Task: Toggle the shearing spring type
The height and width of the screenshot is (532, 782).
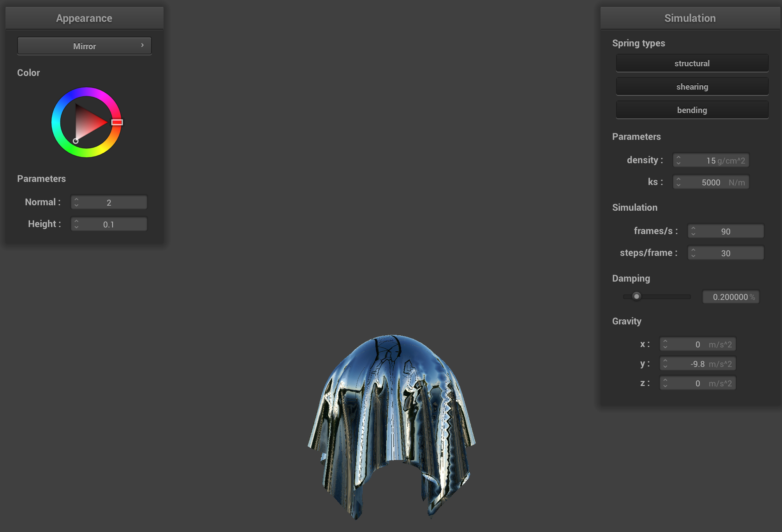Action: [x=692, y=86]
